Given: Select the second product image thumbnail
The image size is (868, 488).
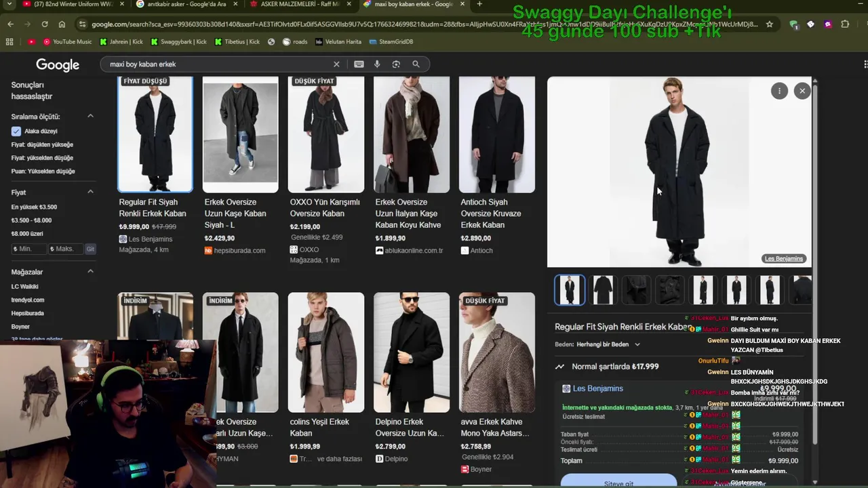Looking at the screenshot, I should pyautogui.click(x=603, y=290).
